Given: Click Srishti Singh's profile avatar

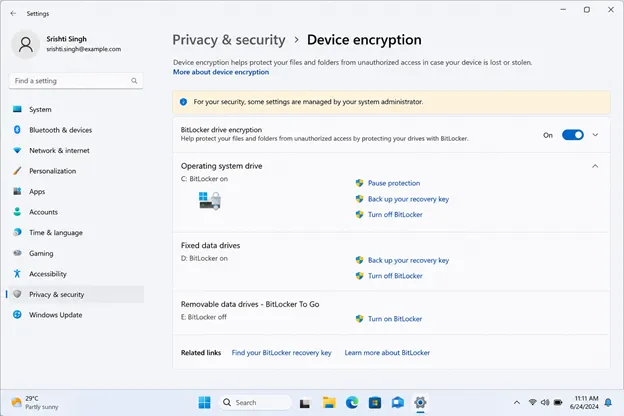Looking at the screenshot, I should point(26,44).
